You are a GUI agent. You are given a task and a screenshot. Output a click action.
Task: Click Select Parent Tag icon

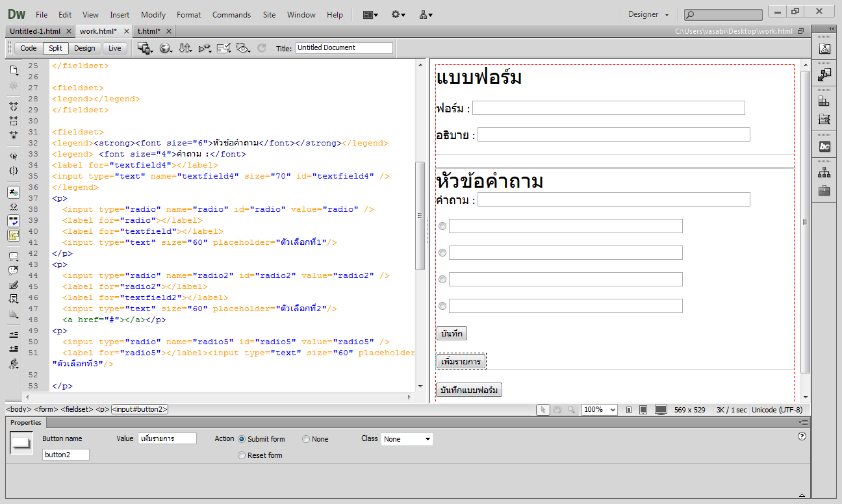coord(14,156)
